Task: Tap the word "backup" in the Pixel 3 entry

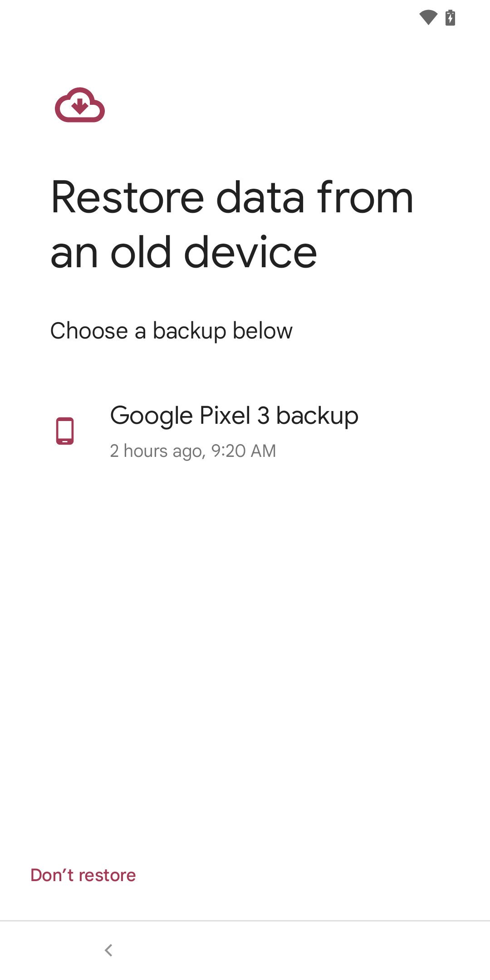Action: (x=317, y=416)
